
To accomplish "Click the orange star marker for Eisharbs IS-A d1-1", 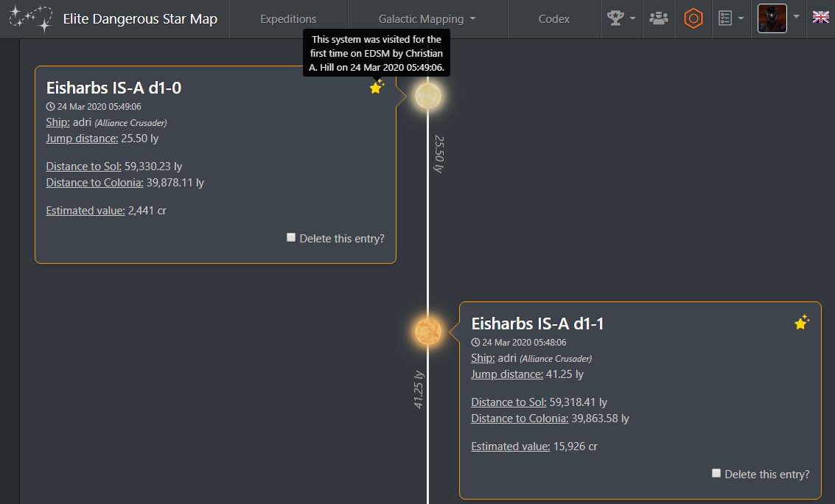I will [x=428, y=332].
